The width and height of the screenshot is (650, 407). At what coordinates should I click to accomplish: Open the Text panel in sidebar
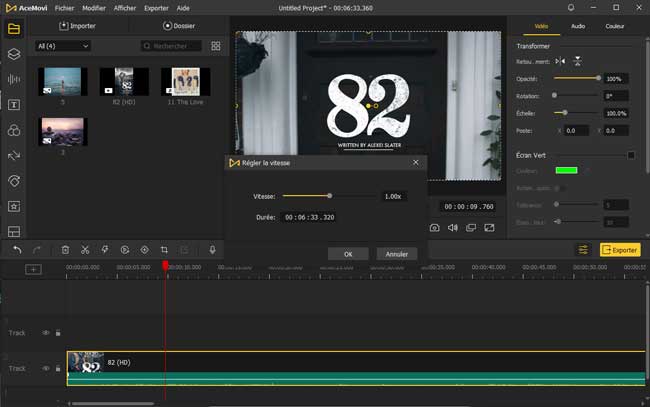pyautogui.click(x=14, y=105)
